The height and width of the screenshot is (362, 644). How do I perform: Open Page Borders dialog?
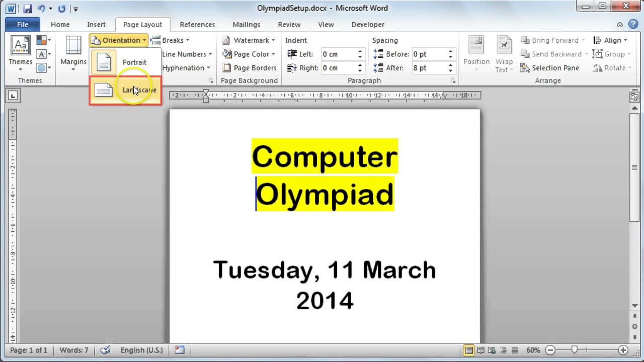tap(250, 68)
